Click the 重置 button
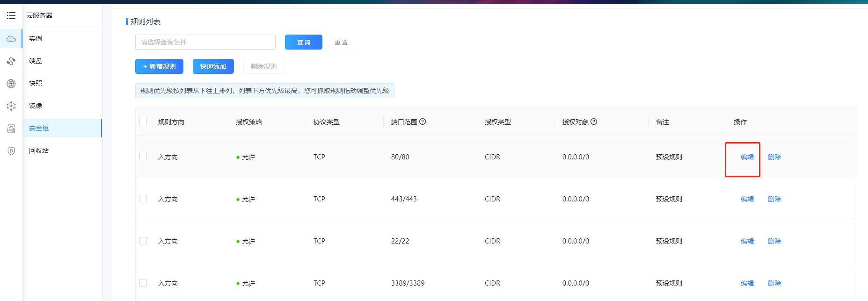The image size is (868, 301). pyautogui.click(x=341, y=42)
